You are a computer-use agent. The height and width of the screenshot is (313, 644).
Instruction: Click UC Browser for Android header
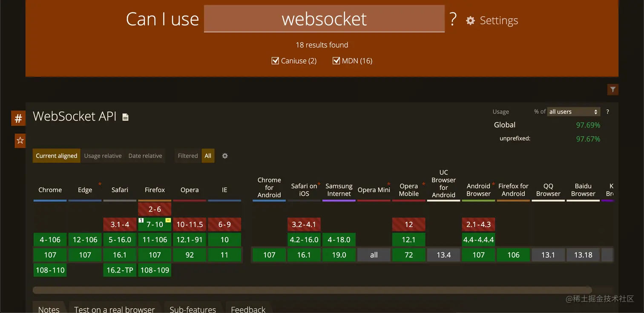(x=443, y=183)
